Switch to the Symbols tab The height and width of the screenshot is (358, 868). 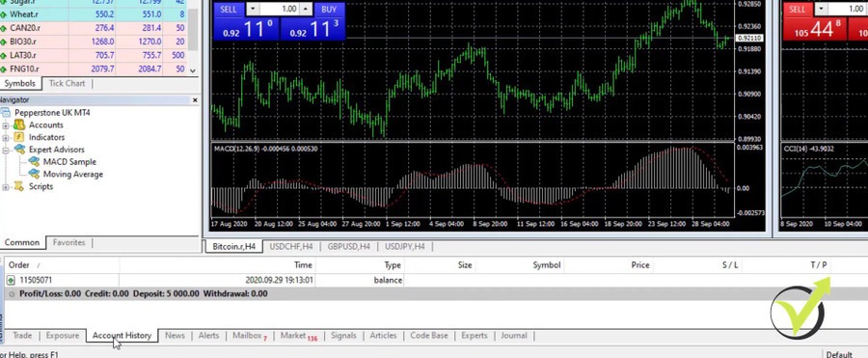coord(19,83)
